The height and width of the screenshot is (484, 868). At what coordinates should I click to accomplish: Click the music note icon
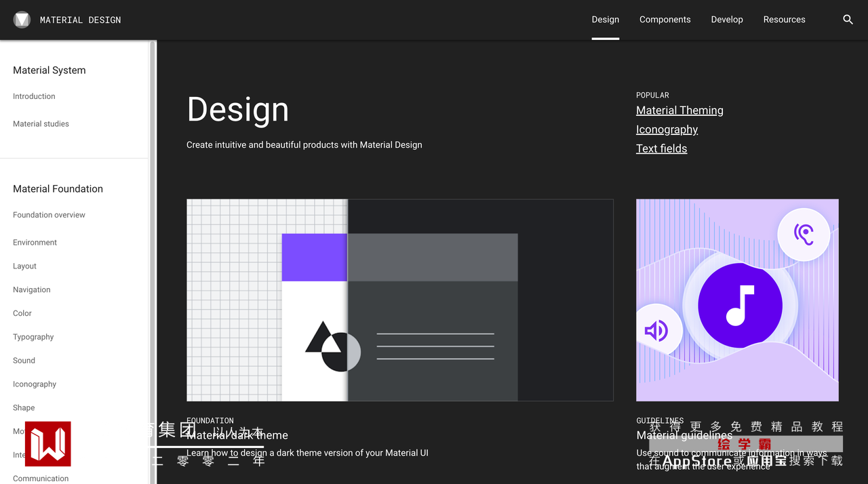pos(740,306)
